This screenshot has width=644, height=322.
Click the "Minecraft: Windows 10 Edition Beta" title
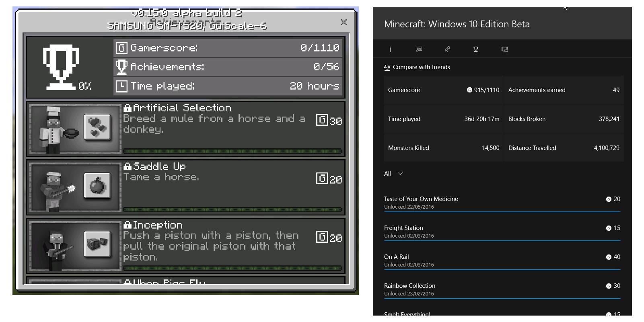pos(457,24)
